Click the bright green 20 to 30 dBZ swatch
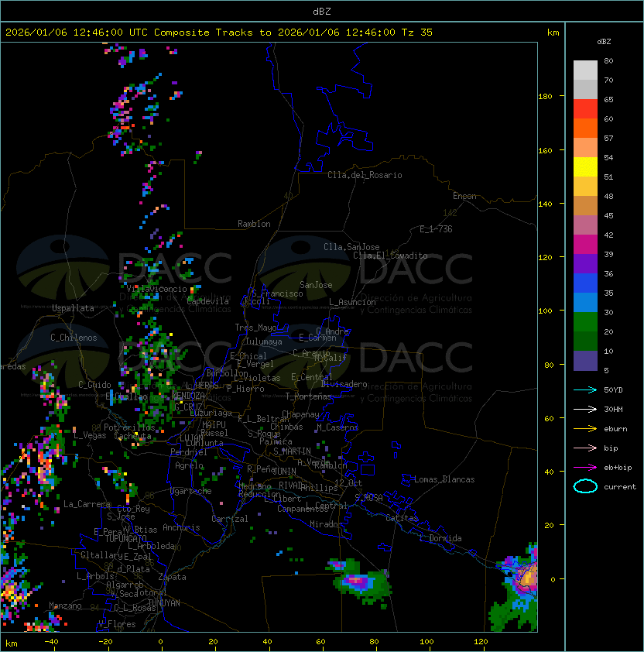Image resolution: width=644 pixels, height=652 pixels. pyautogui.click(x=585, y=322)
